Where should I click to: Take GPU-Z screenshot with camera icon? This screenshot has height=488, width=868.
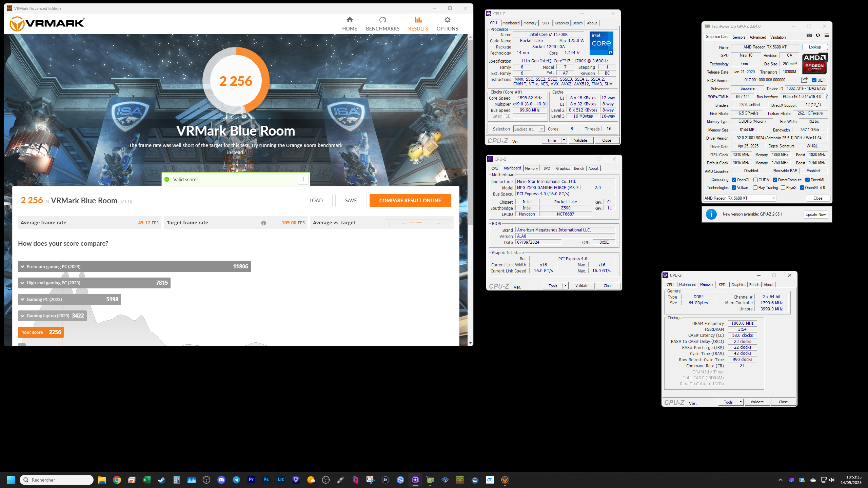[809, 35]
